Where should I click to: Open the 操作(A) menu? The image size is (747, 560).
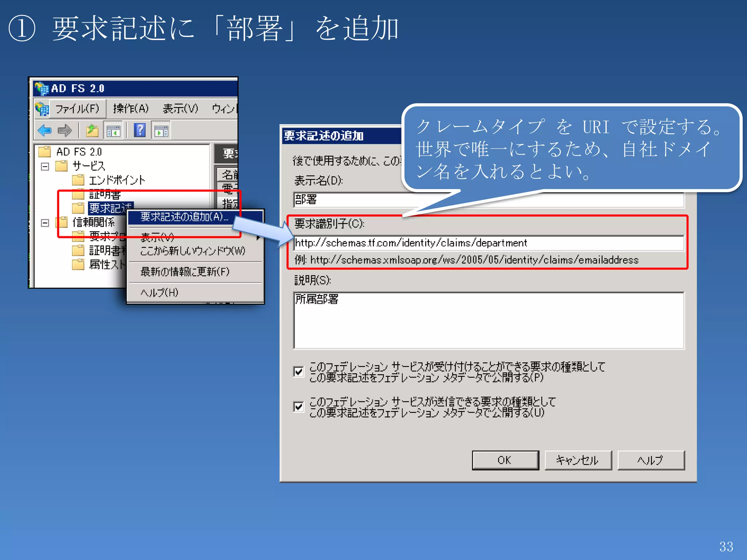[x=131, y=109]
